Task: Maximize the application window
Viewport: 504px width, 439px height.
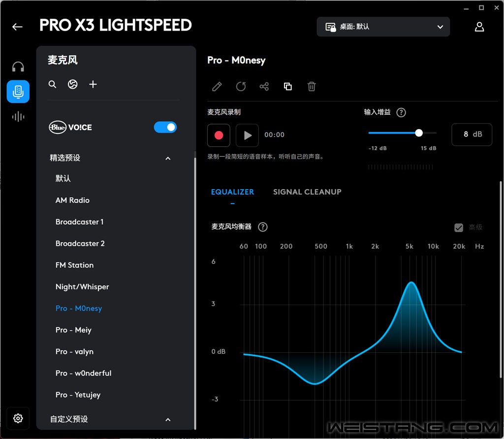Action: tap(481, 8)
